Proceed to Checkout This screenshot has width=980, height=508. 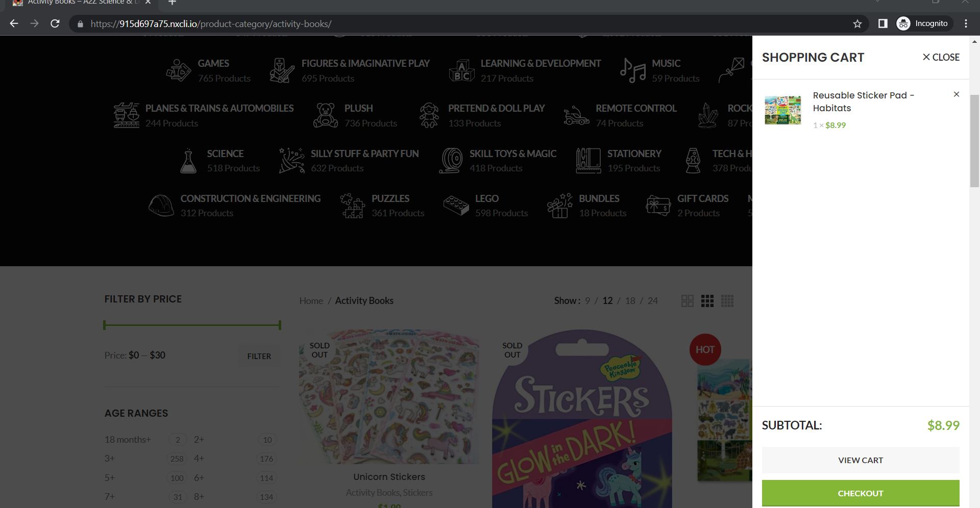pyautogui.click(x=861, y=493)
